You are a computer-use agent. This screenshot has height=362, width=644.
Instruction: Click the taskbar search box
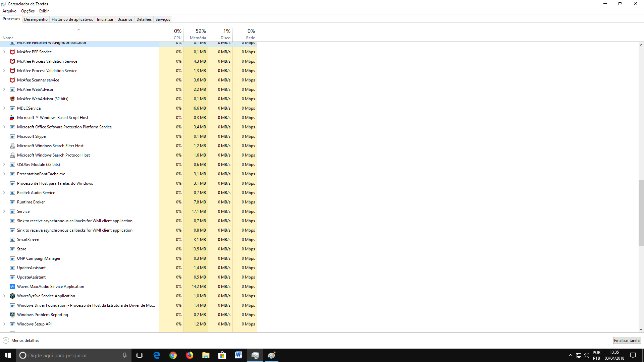(74, 355)
